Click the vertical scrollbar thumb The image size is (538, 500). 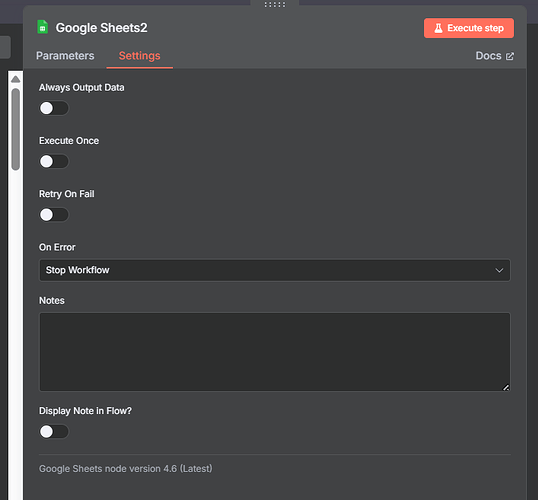pos(15,129)
